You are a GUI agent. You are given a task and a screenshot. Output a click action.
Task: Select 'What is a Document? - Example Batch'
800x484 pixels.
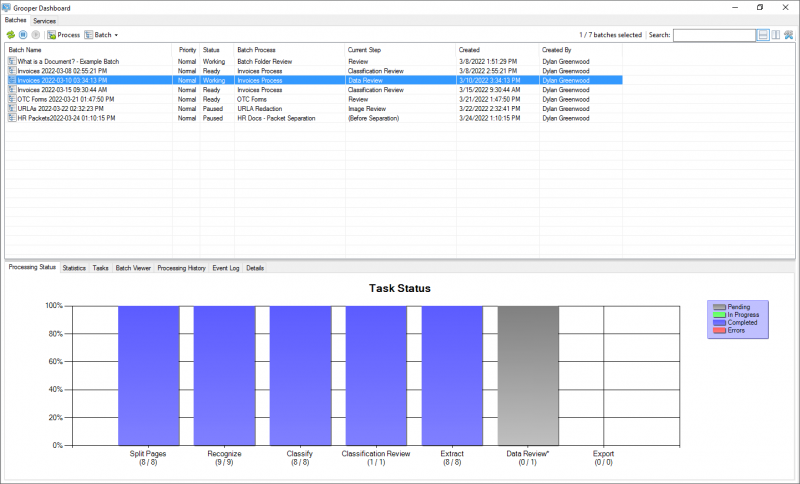tap(68, 62)
